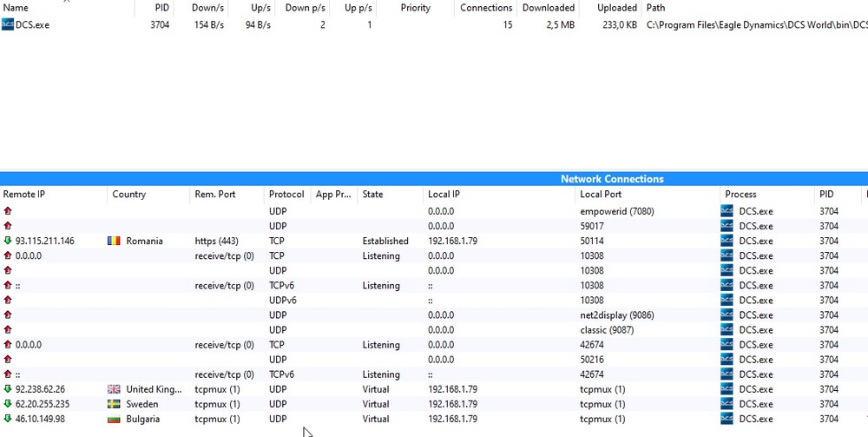
Task: Select the remote IP 93.115.211.146
Action: (45, 241)
